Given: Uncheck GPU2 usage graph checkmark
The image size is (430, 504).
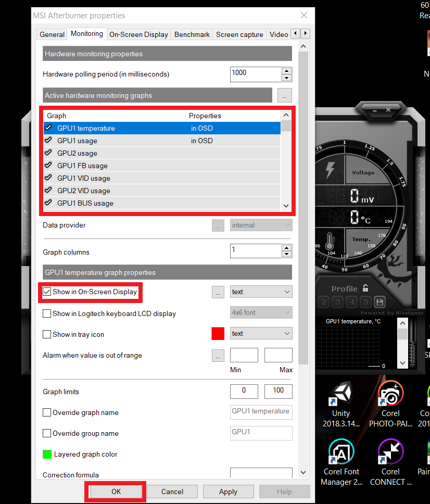Looking at the screenshot, I should click(48, 153).
